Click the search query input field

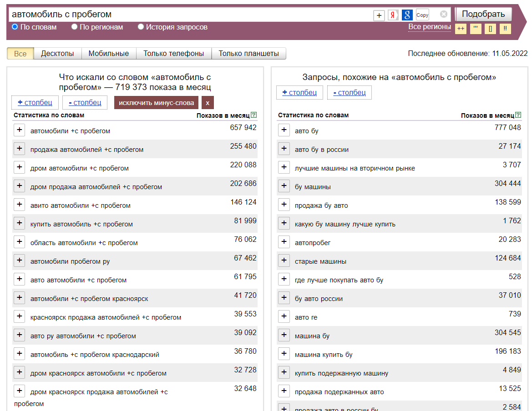(182, 15)
